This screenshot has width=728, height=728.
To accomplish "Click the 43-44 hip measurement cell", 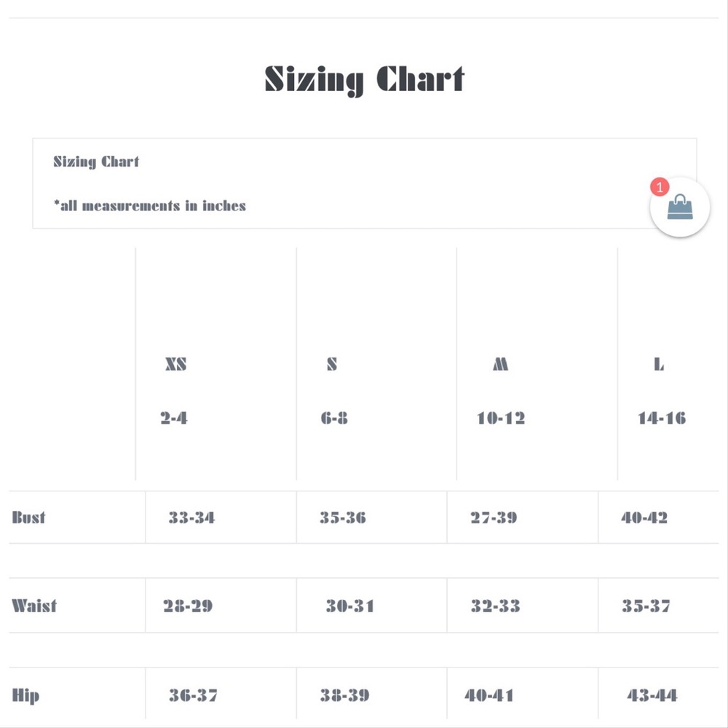I will click(652, 695).
